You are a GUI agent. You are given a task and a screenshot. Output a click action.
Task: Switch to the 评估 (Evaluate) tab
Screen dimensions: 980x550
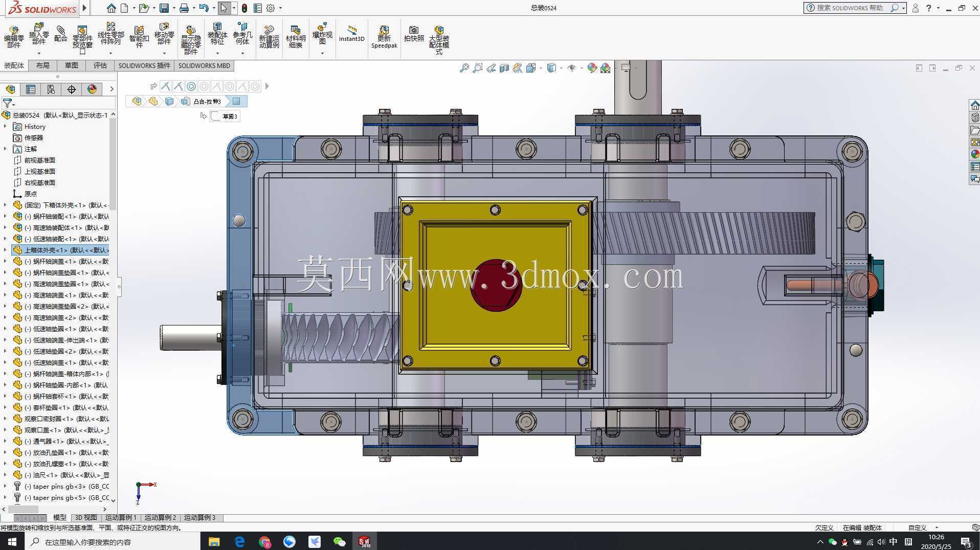(x=100, y=65)
